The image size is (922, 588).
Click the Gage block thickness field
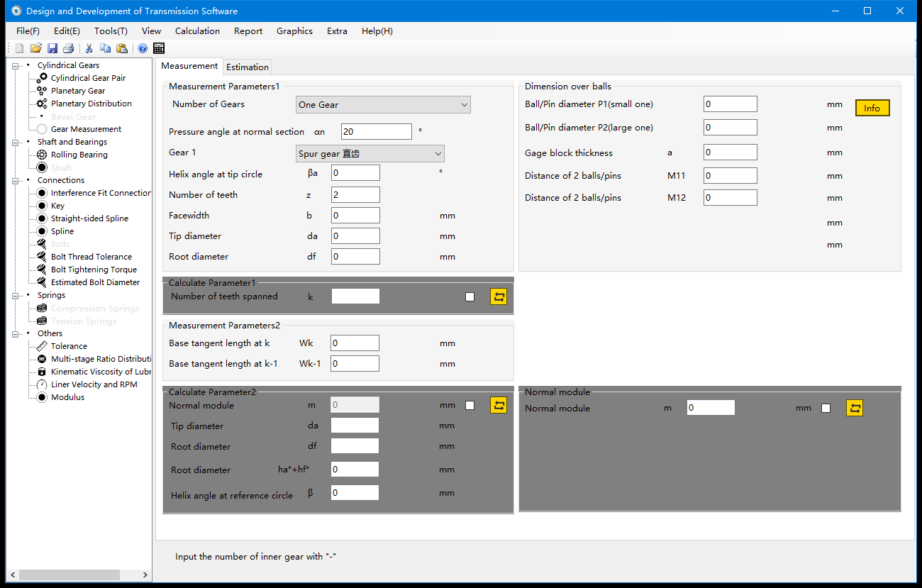(x=731, y=152)
